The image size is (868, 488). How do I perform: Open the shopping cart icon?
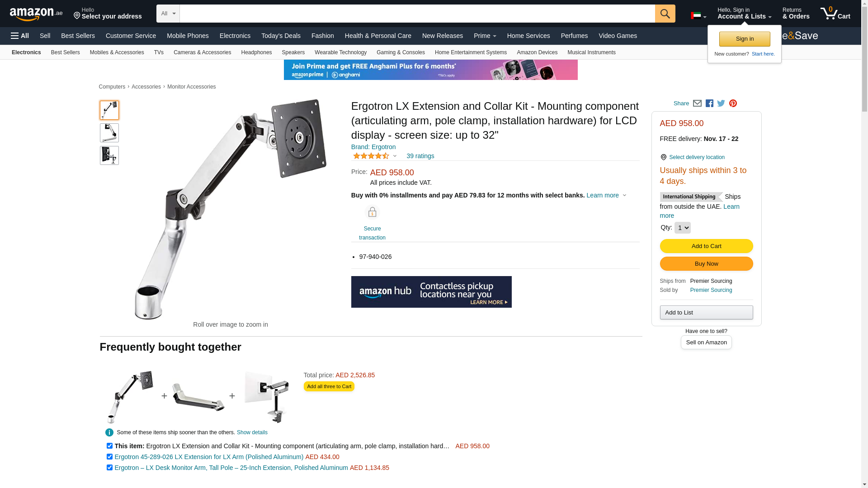click(x=835, y=14)
